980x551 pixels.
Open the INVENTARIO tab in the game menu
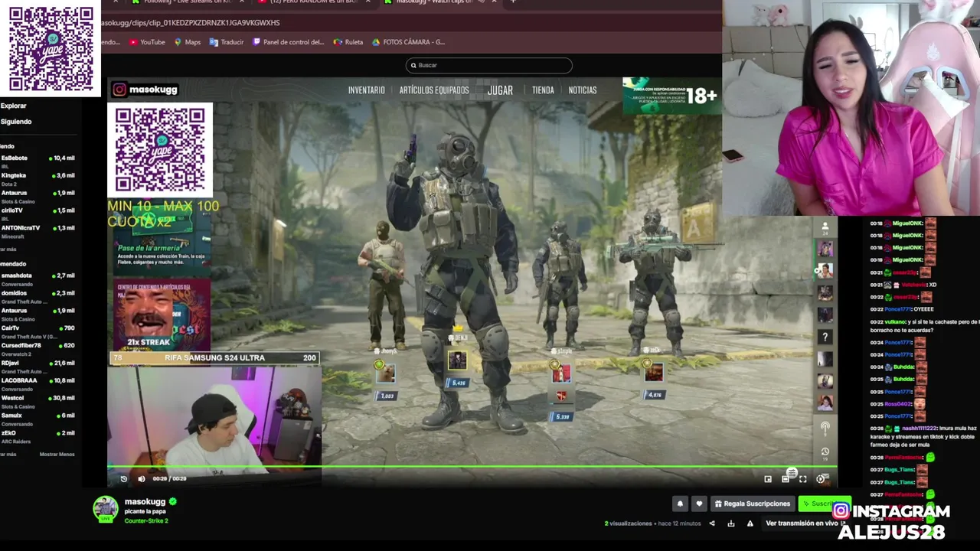pyautogui.click(x=367, y=90)
